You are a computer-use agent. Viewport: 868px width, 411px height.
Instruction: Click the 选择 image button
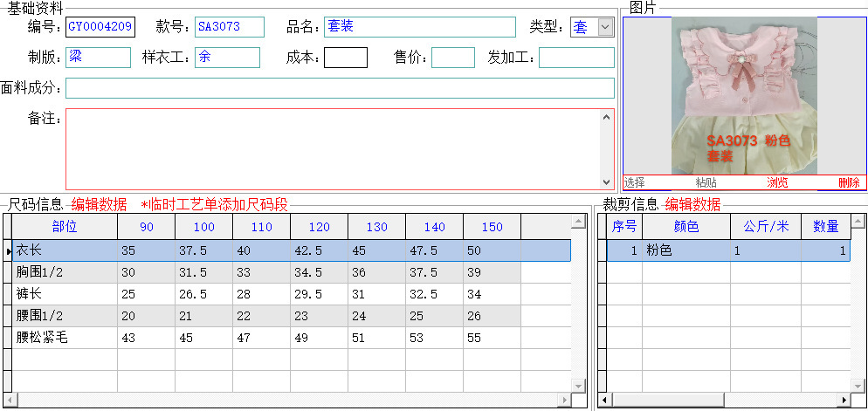click(x=634, y=182)
